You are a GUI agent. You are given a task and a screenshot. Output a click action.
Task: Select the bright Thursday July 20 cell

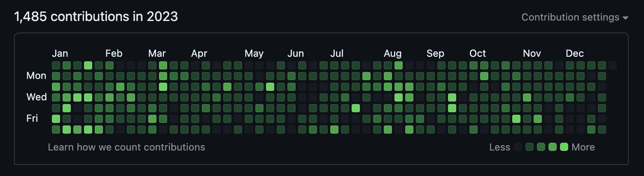click(356, 108)
